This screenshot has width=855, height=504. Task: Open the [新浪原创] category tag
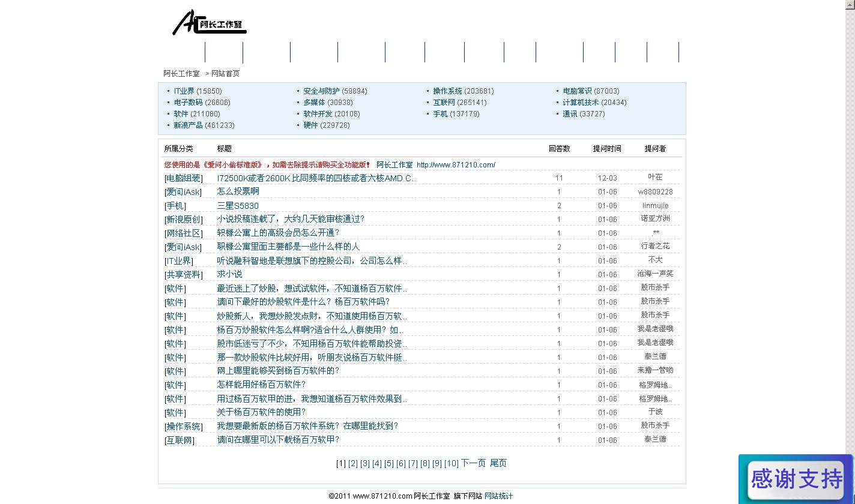(x=184, y=220)
